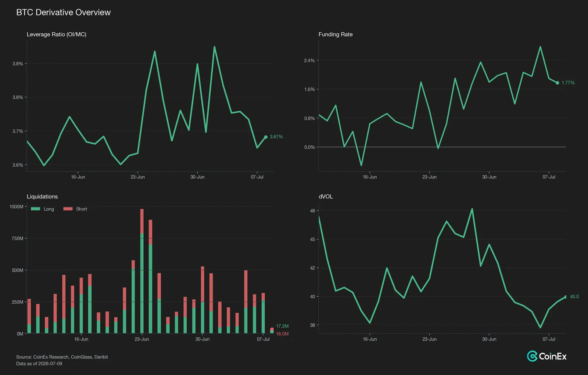The width and height of the screenshot is (588, 375).
Task: Click the 1.6% Funding Rate axis label
Action: [309, 90]
